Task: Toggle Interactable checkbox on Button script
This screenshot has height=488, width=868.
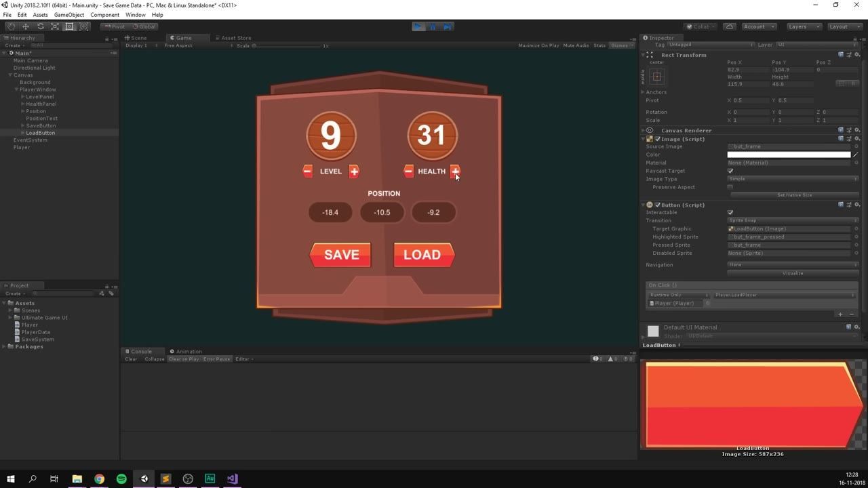Action: (x=730, y=213)
